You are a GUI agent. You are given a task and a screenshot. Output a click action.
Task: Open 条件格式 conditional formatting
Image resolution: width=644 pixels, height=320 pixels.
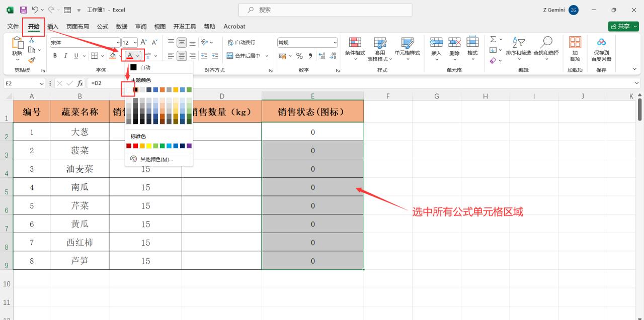click(x=355, y=49)
